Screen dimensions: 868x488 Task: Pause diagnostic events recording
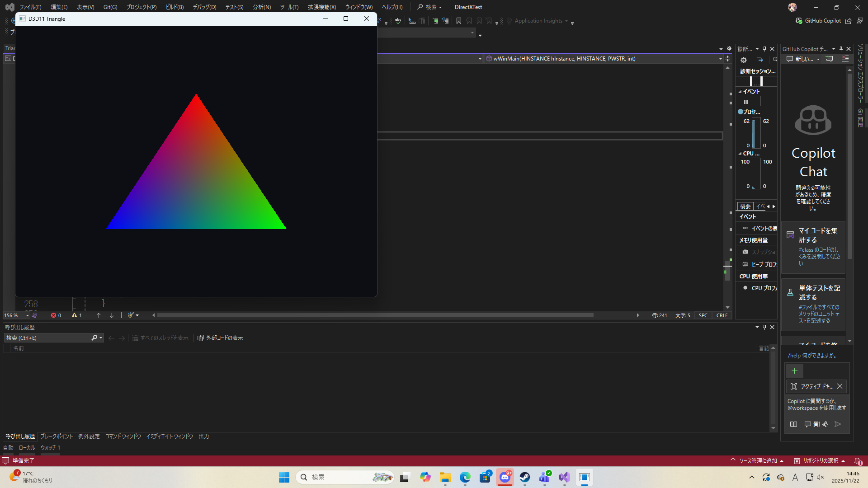pyautogui.click(x=746, y=102)
